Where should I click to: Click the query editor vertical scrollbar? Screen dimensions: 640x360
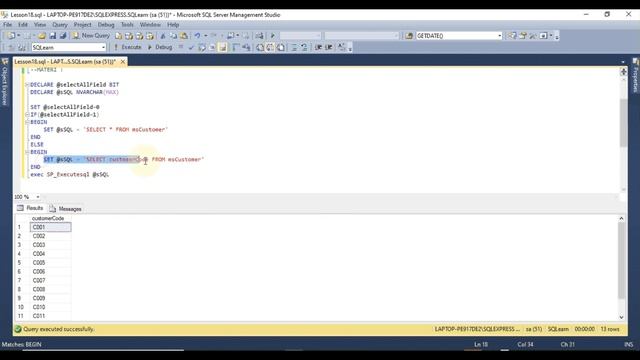(x=623, y=122)
